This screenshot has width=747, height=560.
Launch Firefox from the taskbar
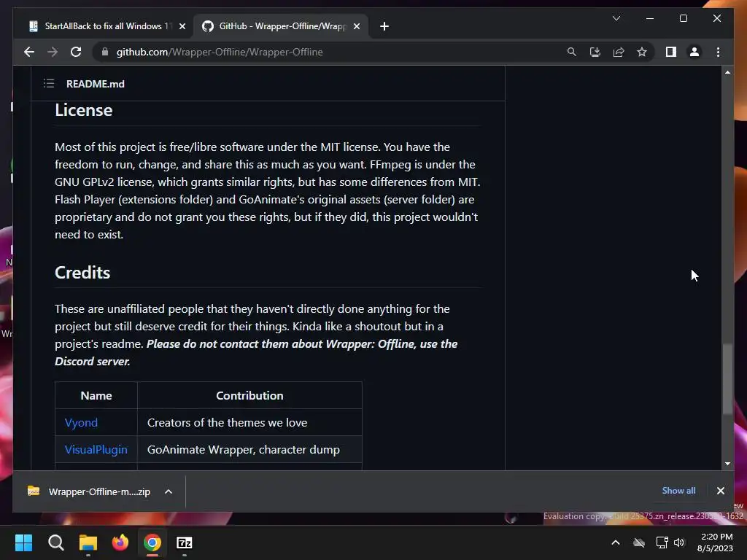coord(120,542)
